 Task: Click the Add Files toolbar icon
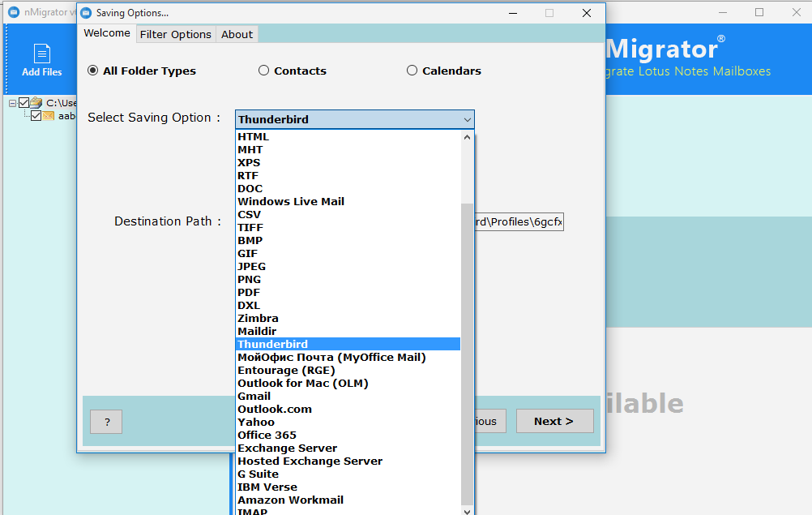tap(41, 60)
